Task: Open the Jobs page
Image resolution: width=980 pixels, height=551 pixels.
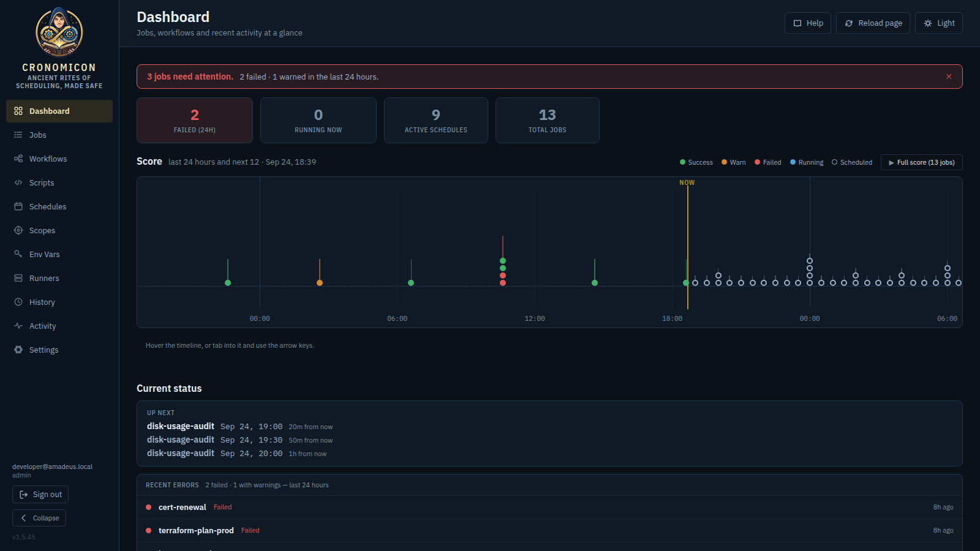Action: (x=59, y=135)
